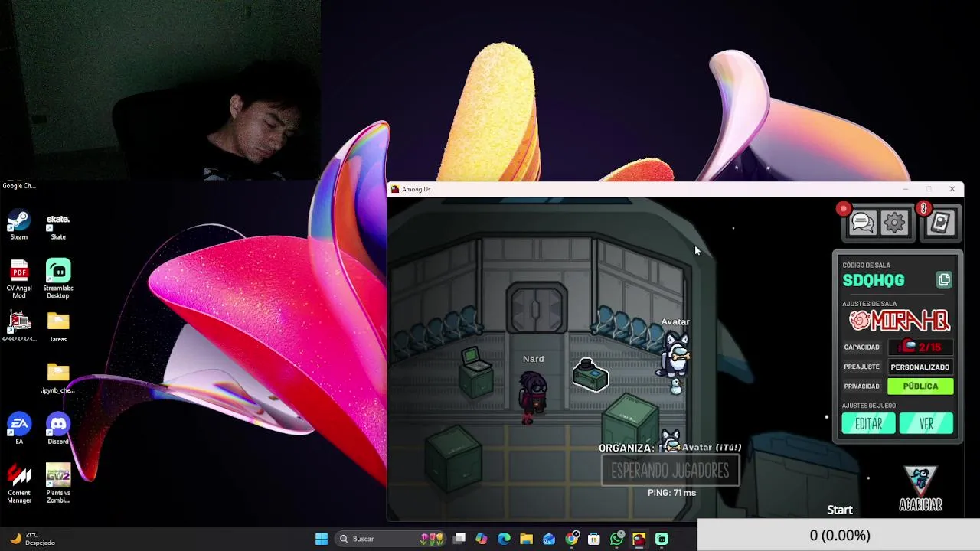The image size is (980, 551).
Task: Open the Among Us map icon
Action: 940,223
